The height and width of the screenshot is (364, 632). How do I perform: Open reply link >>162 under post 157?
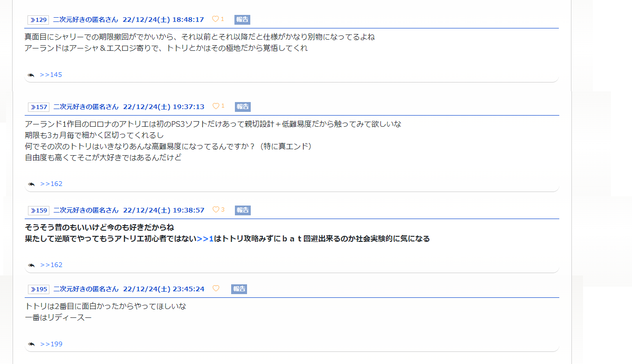51,184
